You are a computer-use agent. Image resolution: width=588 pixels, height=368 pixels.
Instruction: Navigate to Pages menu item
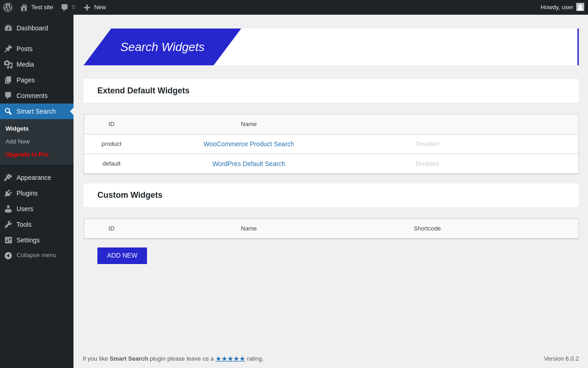click(37, 80)
